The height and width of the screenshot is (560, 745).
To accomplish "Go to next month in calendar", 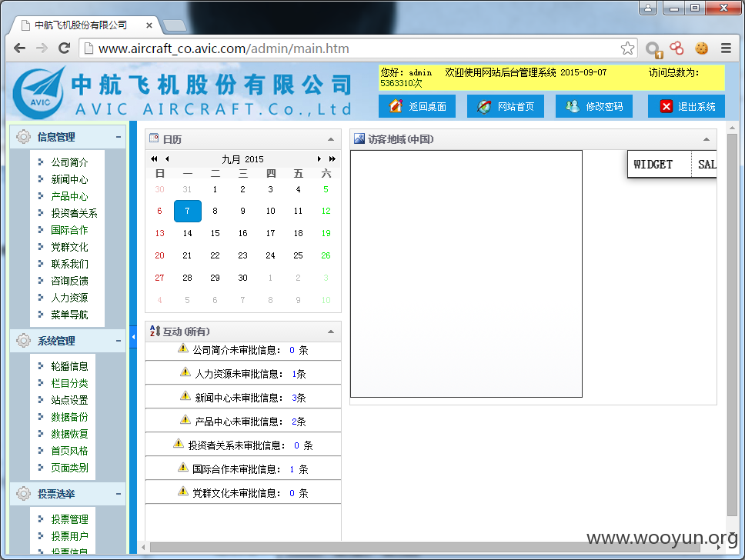I will click(319, 158).
